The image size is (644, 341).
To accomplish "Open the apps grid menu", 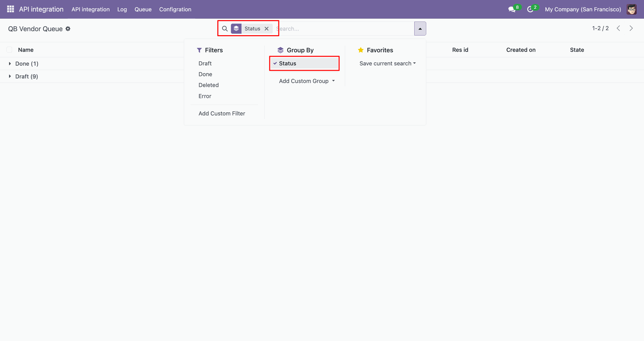I will point(10,9).
